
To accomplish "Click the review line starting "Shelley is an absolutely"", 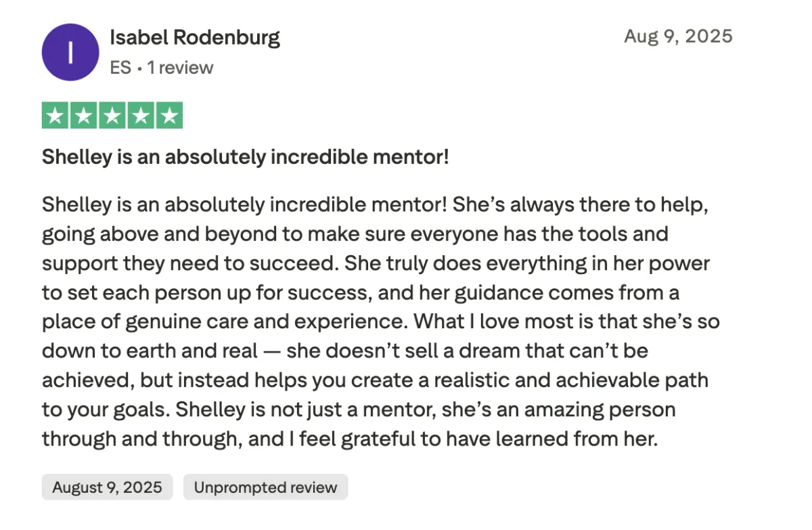I will [375, 204].
